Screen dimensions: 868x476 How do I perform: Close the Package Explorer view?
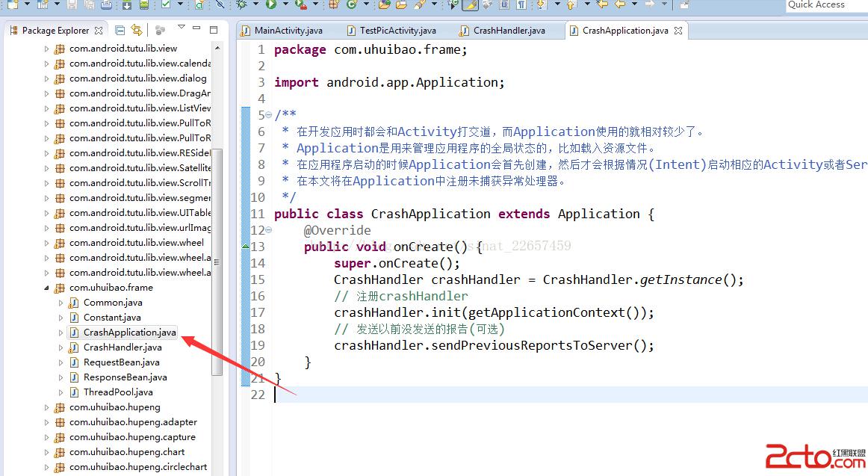point(99,31)
